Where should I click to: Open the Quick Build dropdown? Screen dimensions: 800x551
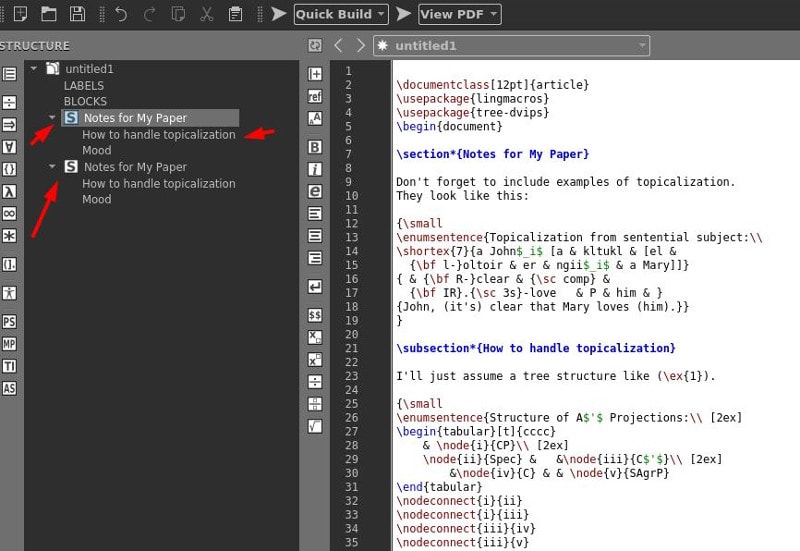point(381,14)
